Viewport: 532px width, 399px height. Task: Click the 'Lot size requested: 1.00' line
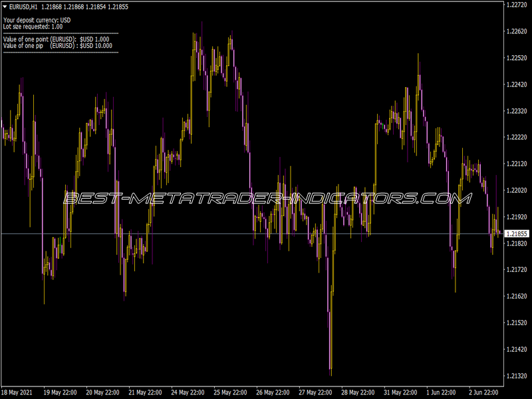[x=33, y=27]
